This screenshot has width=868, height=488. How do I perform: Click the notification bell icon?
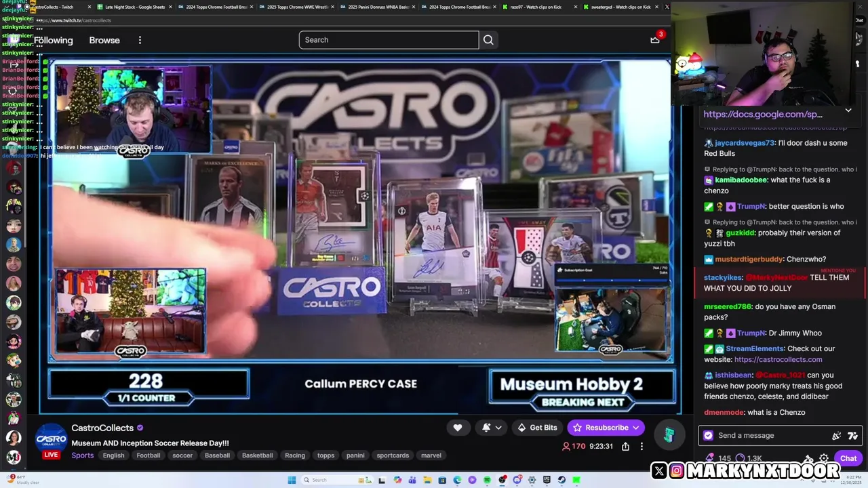pos(486,428)
